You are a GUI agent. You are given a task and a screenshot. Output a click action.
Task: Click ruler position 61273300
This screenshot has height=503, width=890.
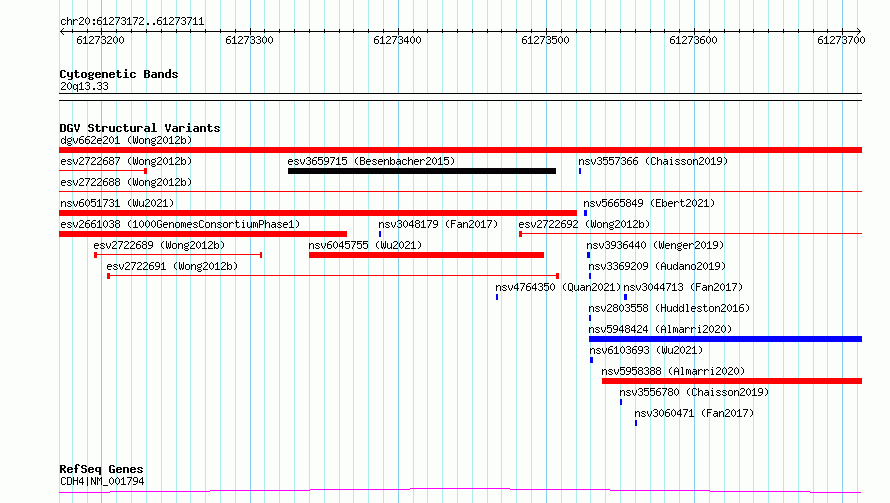coord(249,40)
